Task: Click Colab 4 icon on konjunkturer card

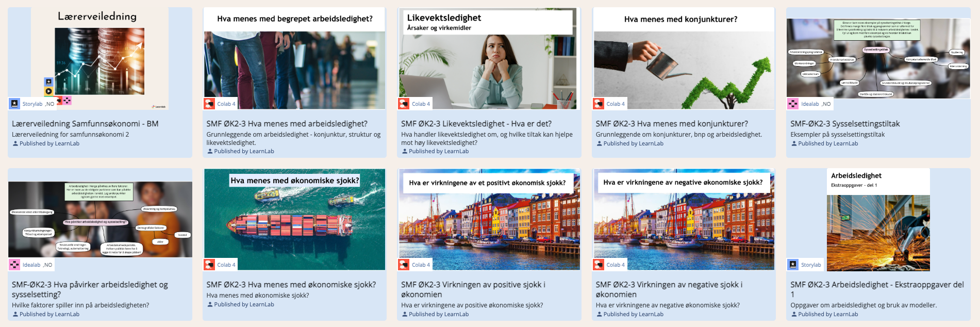Action: [x=599, y=104]
